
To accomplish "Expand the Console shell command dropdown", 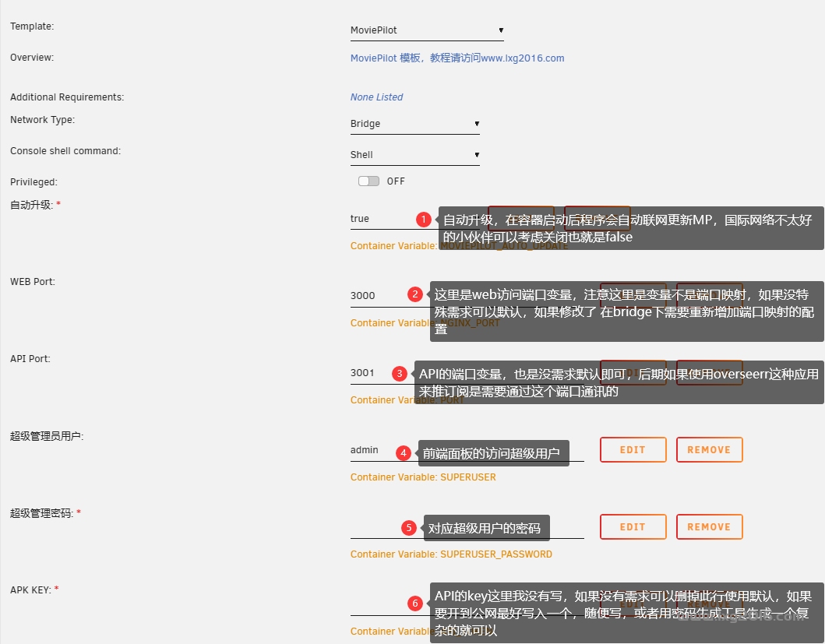I will click(x=415, y=155).
